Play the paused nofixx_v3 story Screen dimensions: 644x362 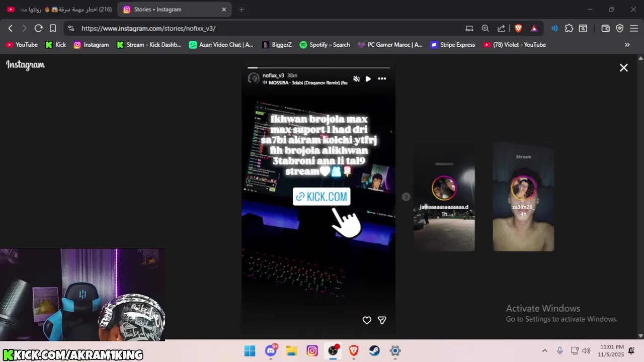[x=368, y=79]
